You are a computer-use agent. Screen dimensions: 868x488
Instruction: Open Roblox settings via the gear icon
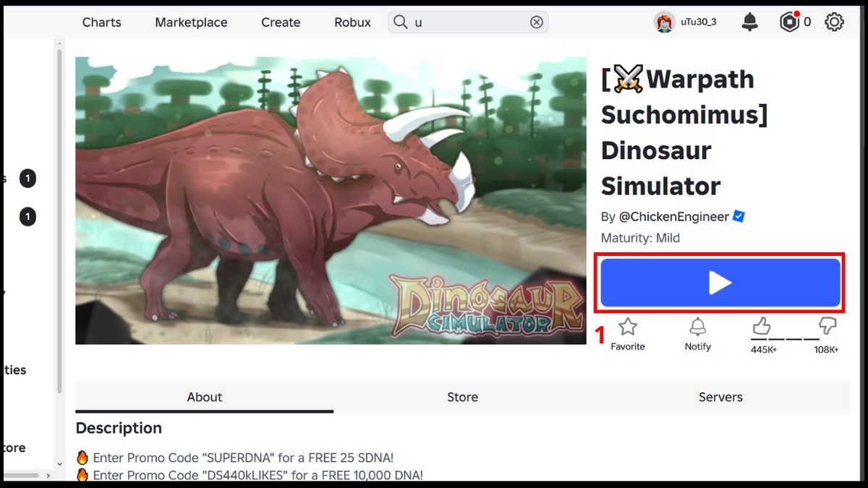[834, 22]
